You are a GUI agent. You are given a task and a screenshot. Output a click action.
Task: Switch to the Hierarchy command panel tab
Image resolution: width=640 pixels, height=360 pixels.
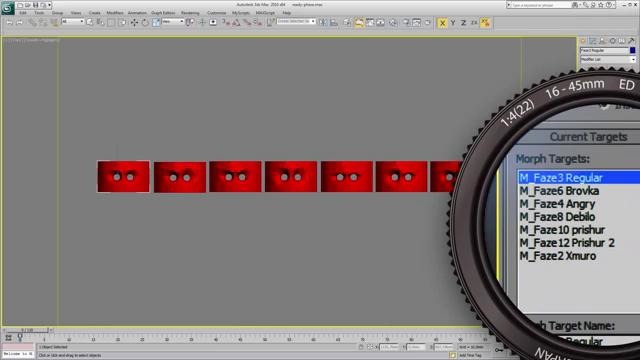[x=602, y=41]
